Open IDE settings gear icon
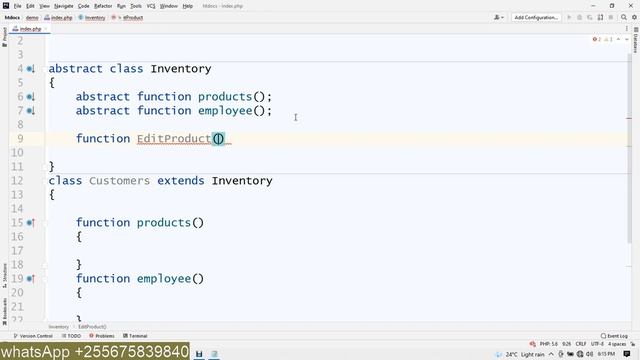The image size is (640, 360). (x=634, y=18)
